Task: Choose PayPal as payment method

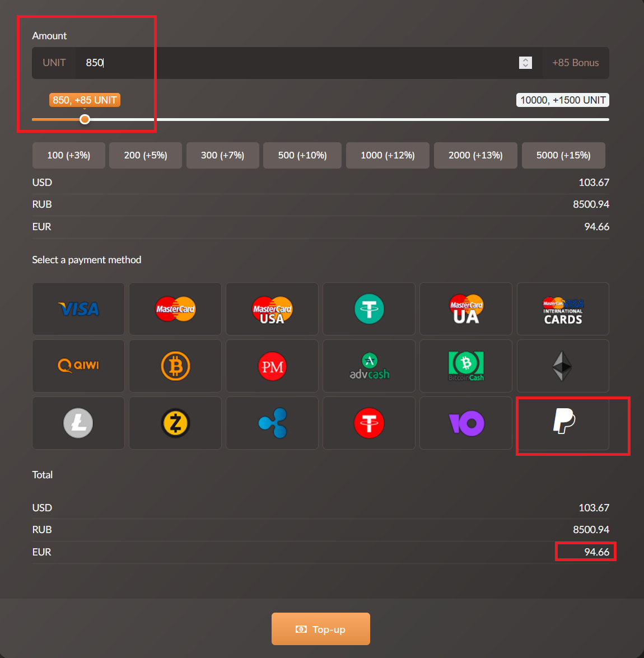Action: point(563,423)
